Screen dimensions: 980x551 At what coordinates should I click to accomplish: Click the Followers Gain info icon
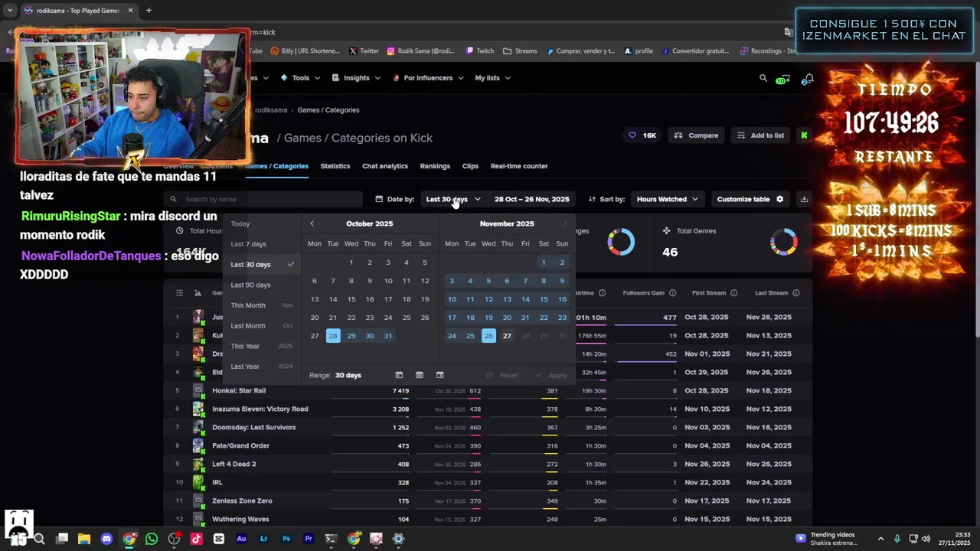click(x=673, y=293)
